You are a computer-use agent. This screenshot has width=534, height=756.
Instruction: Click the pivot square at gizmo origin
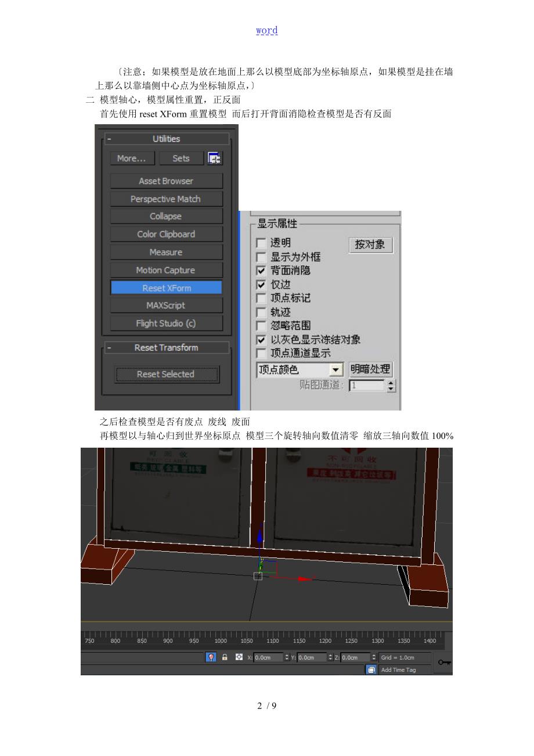tap(258, 575)
